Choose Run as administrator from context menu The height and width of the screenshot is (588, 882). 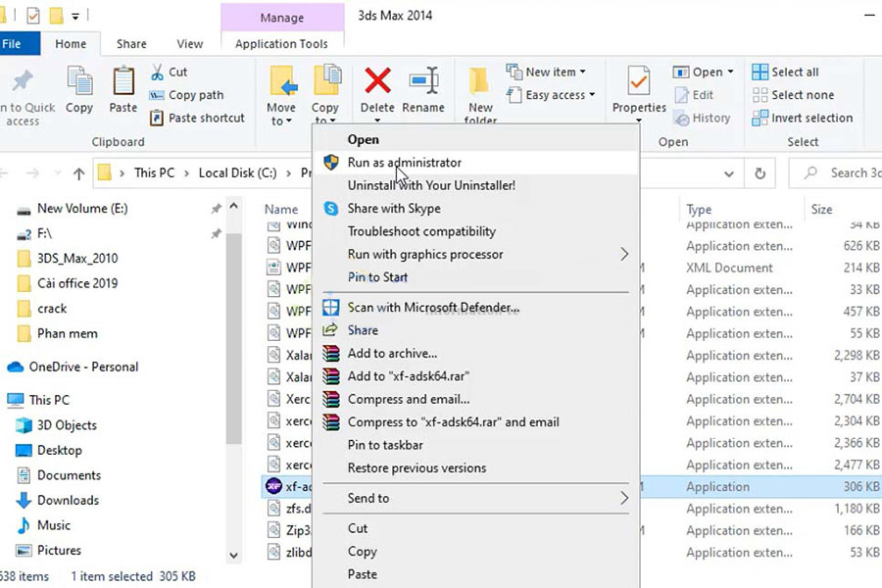476,163
